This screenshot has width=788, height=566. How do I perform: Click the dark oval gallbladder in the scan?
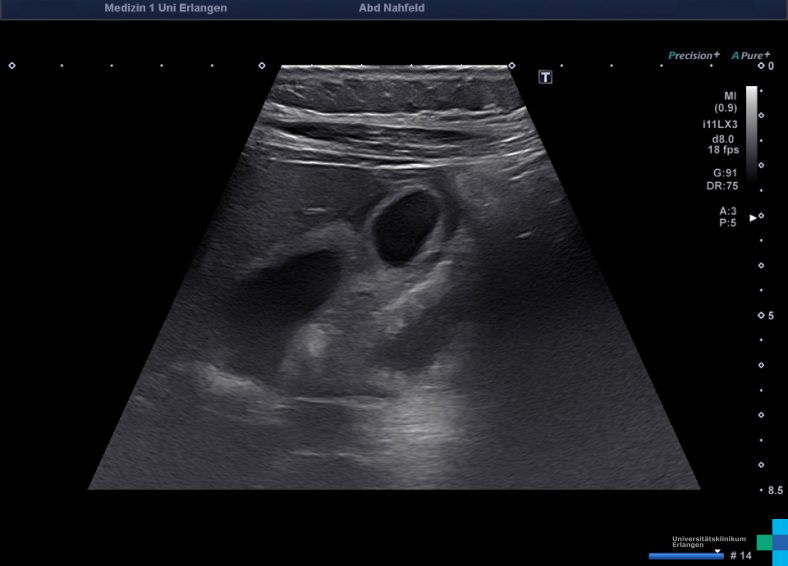408,225
